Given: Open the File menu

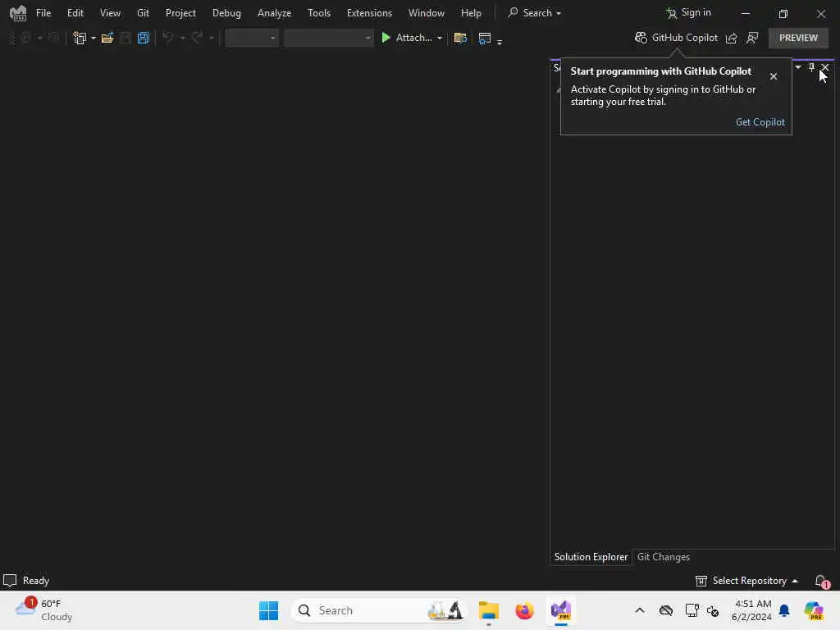Looking at the screenshot, I should (43, 13).
